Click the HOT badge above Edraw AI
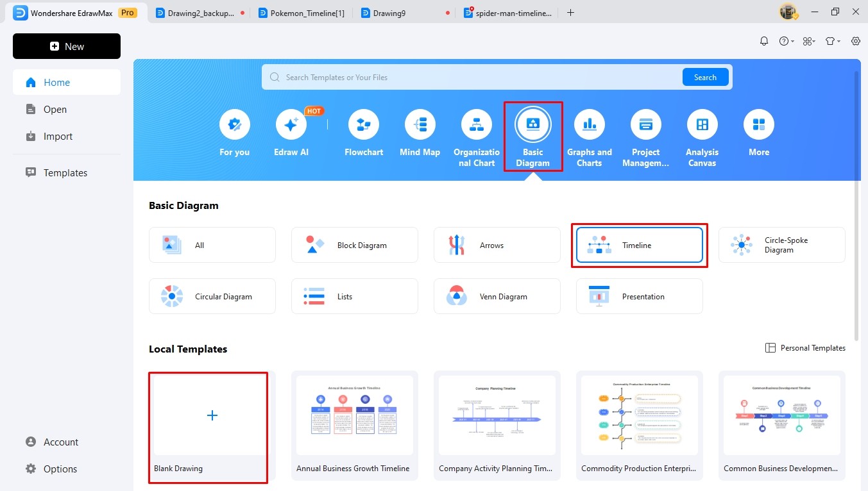Image resolution: width=868 pixels, height=491 pixels. 314,111
